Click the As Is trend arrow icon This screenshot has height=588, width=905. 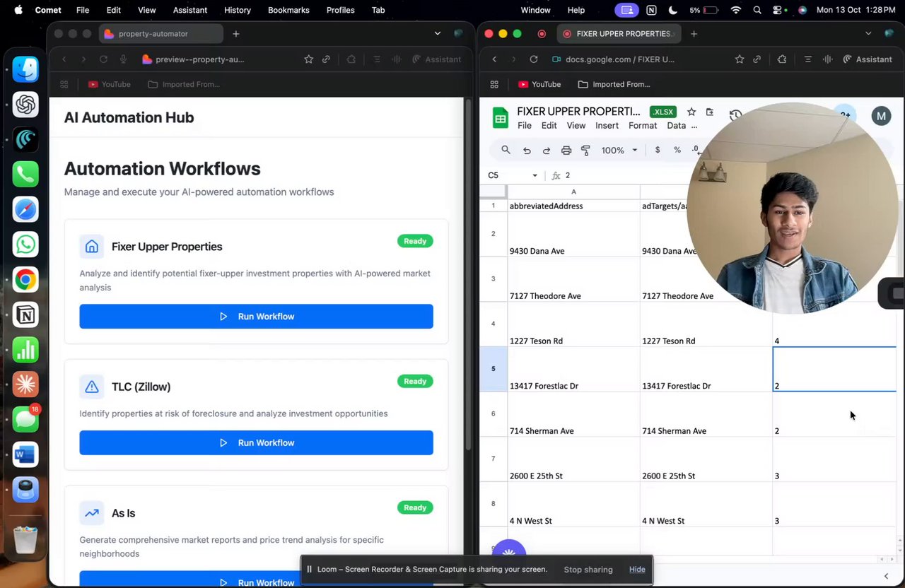pos(92,513)
